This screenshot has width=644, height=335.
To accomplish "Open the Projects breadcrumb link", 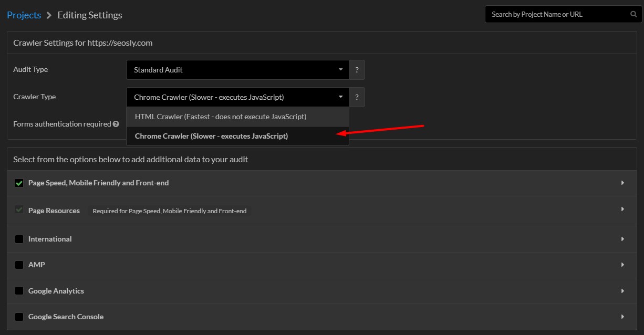I will (x=24, y=15).
